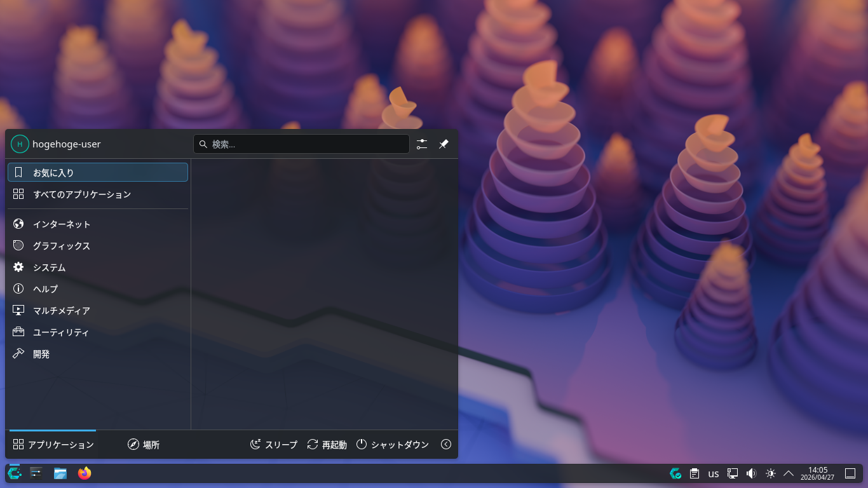Open the インターネット category
This screenshot has width=868, height=488.
click(61, 224)
